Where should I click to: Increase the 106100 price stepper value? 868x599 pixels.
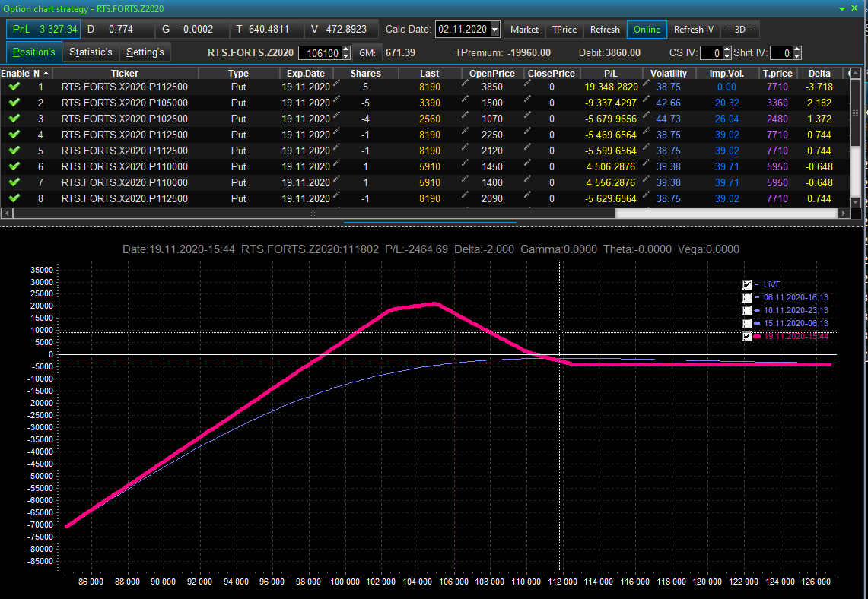point(346,49)
